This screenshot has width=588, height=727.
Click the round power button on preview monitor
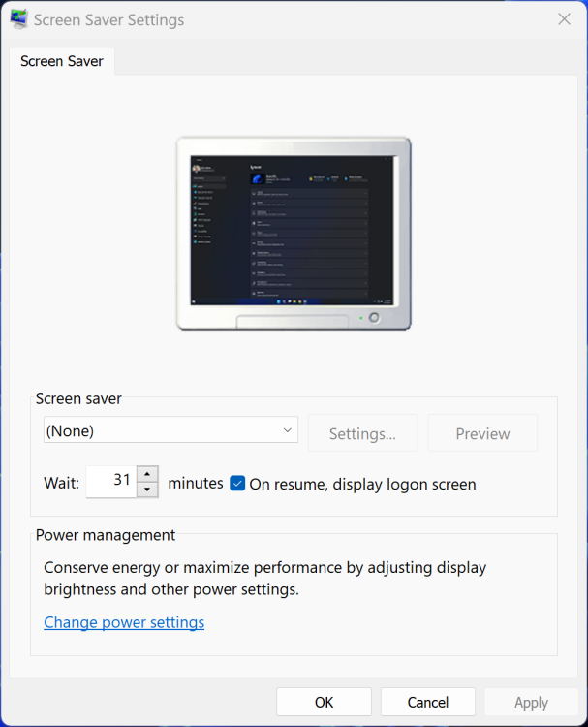374,318
